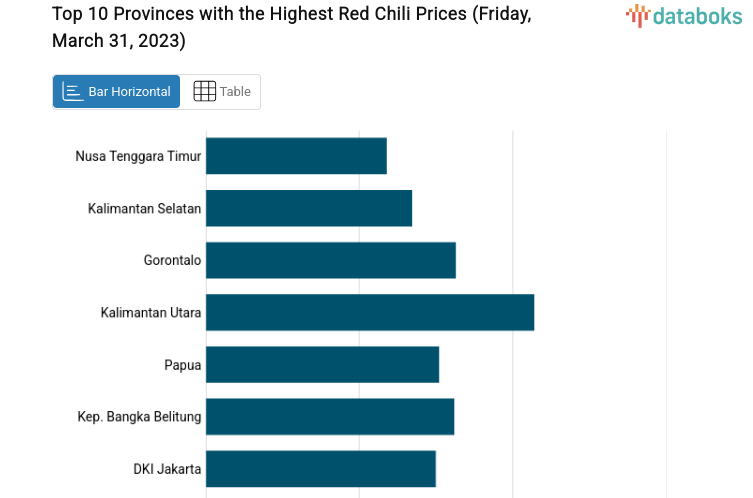Select the Nusa Tenggara Timur bar
Viewport: 753px width, 498px height.
296,156
